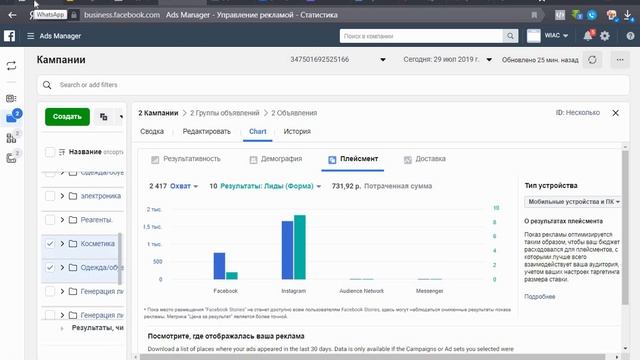Viewport: 640px width, 360px height.
Task: Open the Демография chart tab
Action: pyautogui.click(x=276, y=159)
